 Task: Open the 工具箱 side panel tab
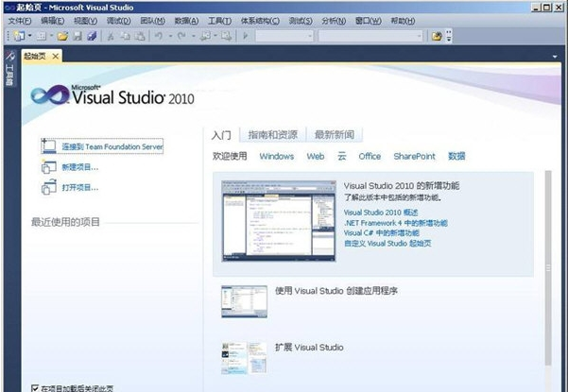click(9, 69)
